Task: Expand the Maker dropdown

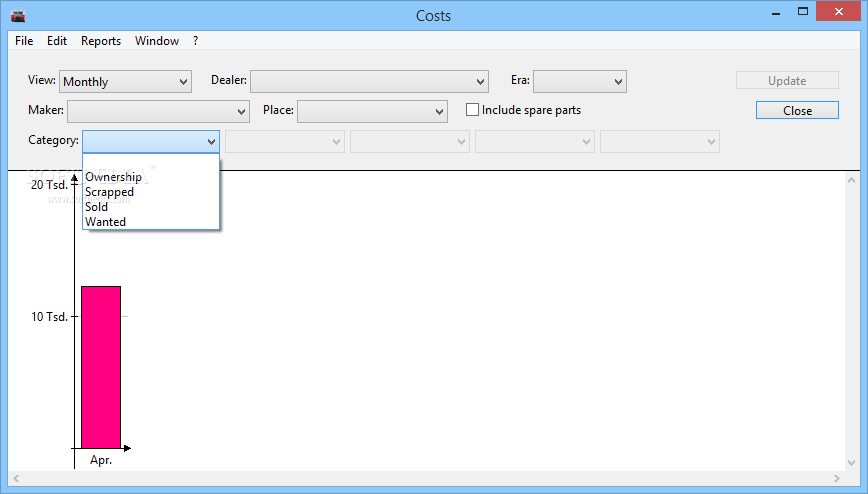Action: click(158, 111)
